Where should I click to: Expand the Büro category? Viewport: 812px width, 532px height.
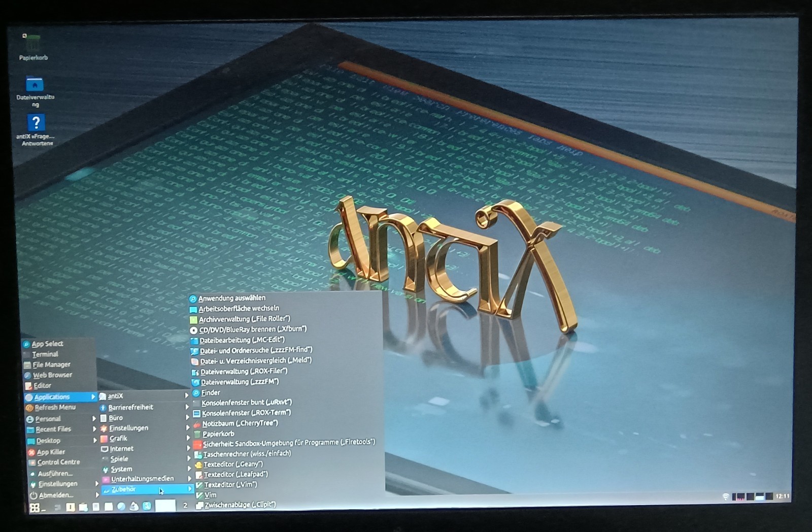[x=145, y=418]
